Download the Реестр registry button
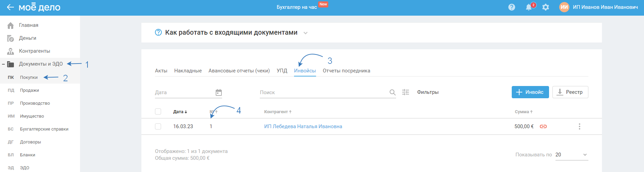The image size is (644, 172). pyautogui.click(x=570, y=92)
